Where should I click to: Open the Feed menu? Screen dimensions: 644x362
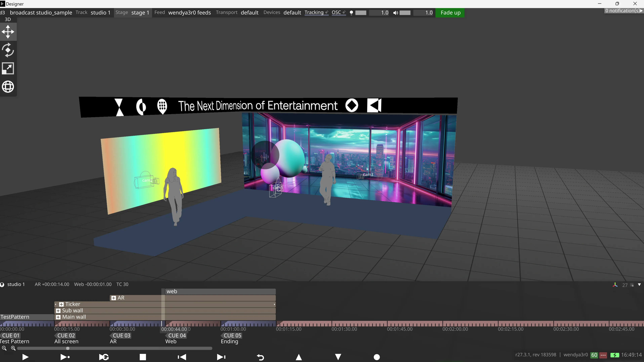[159, 12]
